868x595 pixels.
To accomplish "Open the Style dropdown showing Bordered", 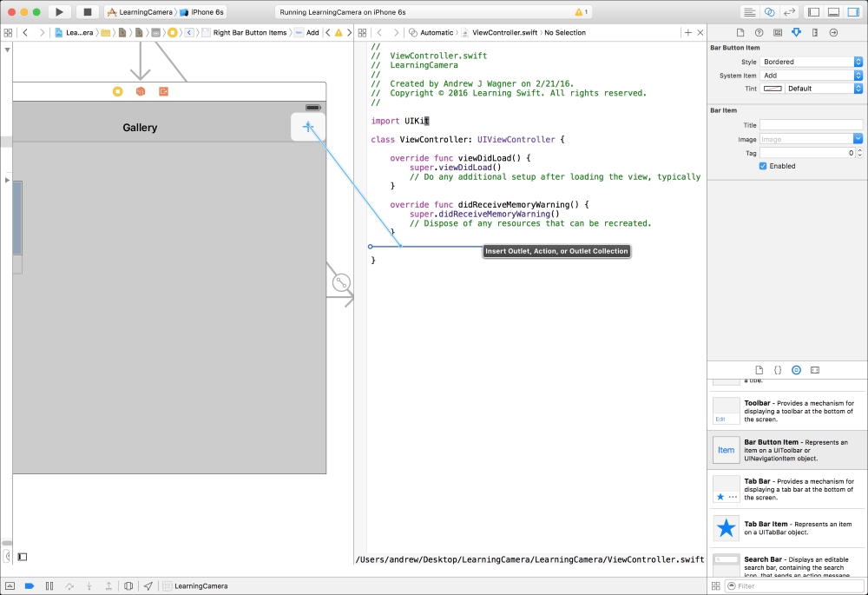I will click(x=812, y=63).
